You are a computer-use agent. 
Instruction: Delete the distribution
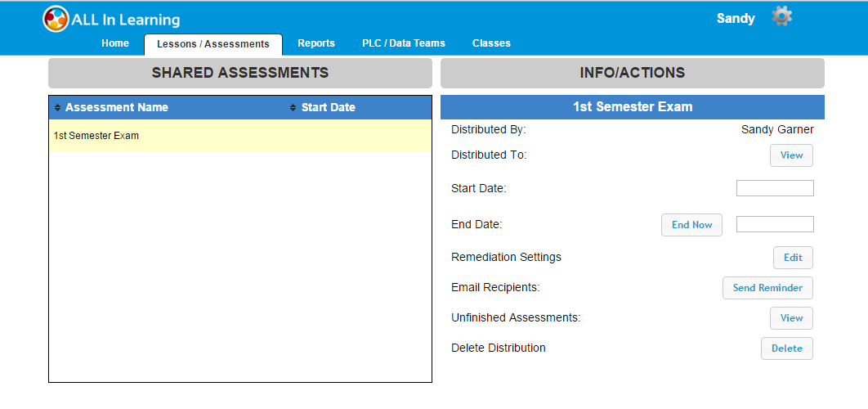[786, 348]
